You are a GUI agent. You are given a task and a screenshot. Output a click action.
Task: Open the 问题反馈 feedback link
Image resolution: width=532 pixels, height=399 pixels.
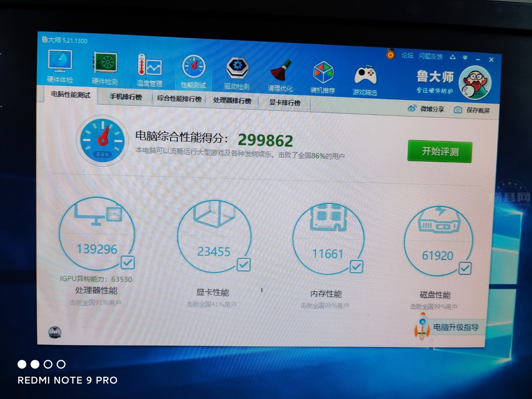point(431,56)
